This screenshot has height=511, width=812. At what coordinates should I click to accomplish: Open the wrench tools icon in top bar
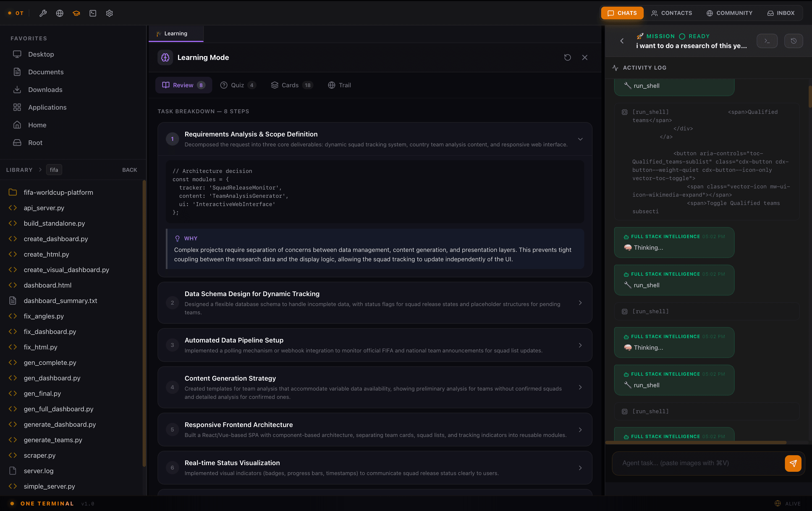click(43, 13)
